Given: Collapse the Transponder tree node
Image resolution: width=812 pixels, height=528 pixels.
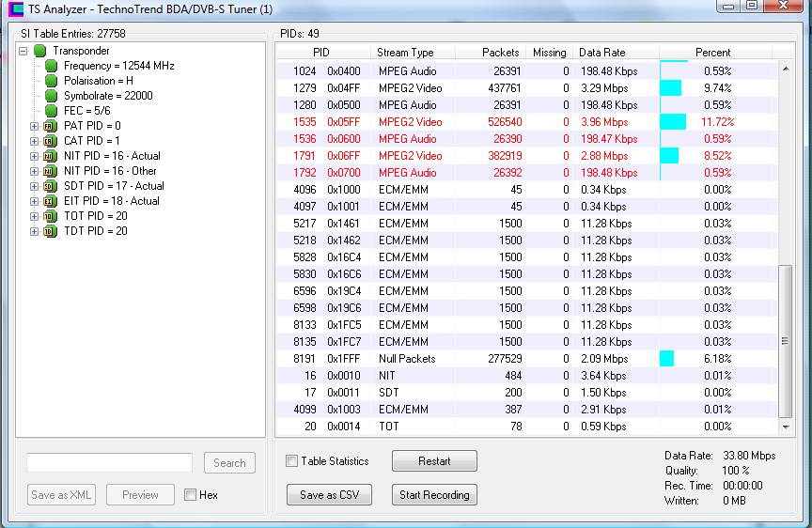Looking at the screenshot, I should 23,51.
